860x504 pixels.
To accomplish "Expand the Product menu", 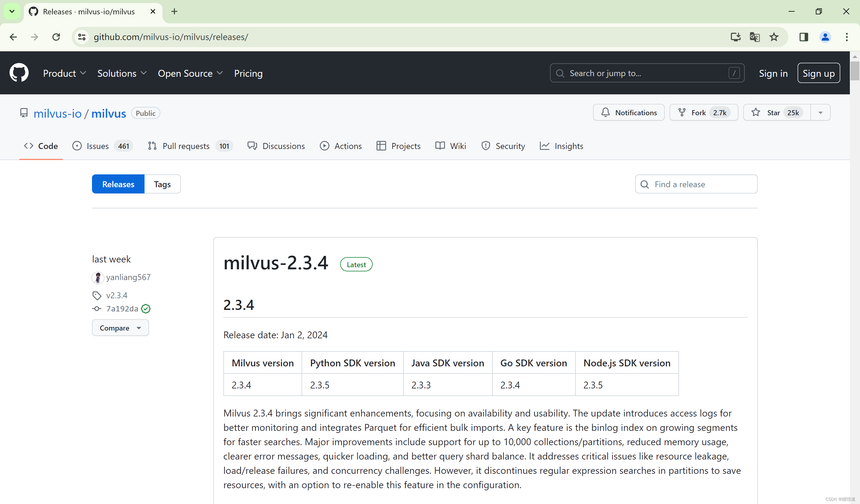I will point(64,73).
